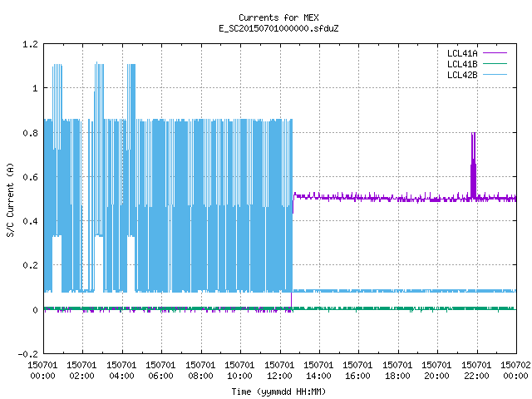Screen dimensions: 532x399
Task: Click the x-axis tick '150701 04:00'
Action: coord(122,371)
